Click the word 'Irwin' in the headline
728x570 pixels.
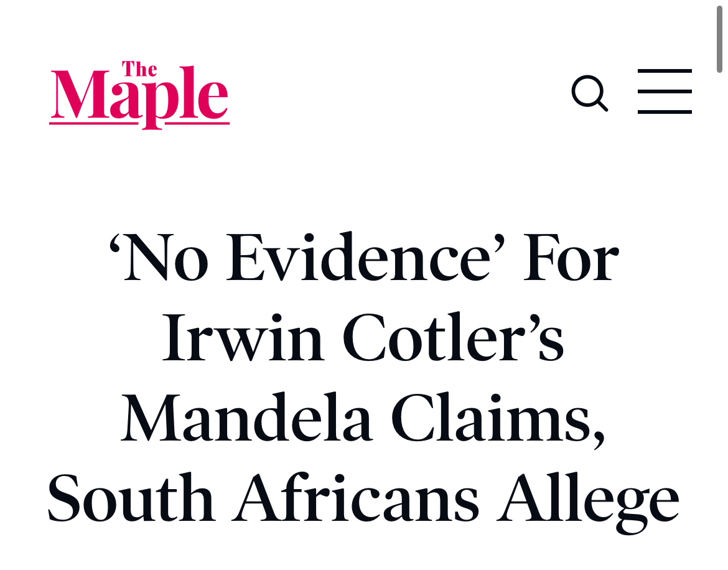[243, 339]
